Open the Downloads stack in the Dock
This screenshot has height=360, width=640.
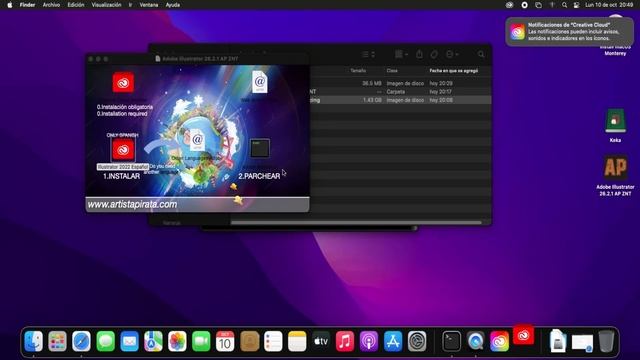[x=582, y=342]
